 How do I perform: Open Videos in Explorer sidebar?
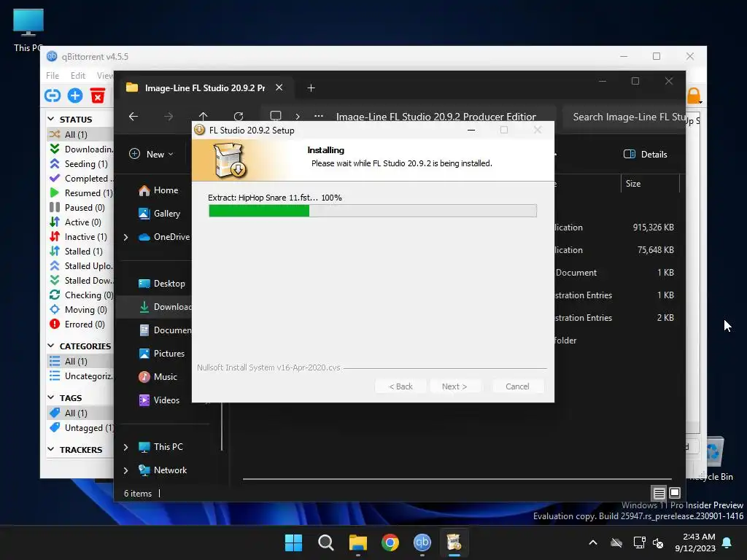pos(159,400)
